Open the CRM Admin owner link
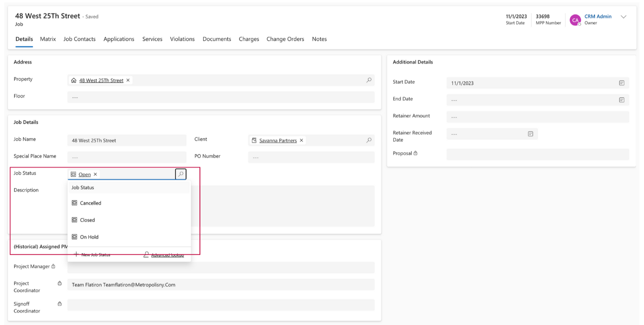Viewport: 644px width, 325px height. [598, 17]
